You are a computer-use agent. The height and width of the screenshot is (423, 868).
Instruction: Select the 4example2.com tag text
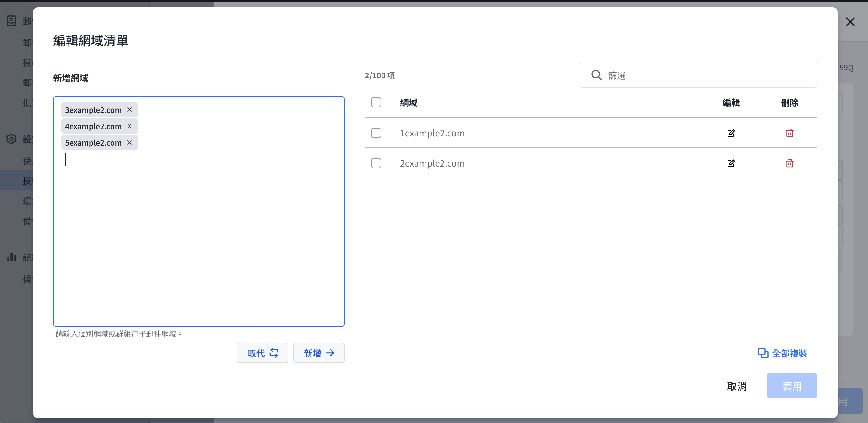[93, 126]
